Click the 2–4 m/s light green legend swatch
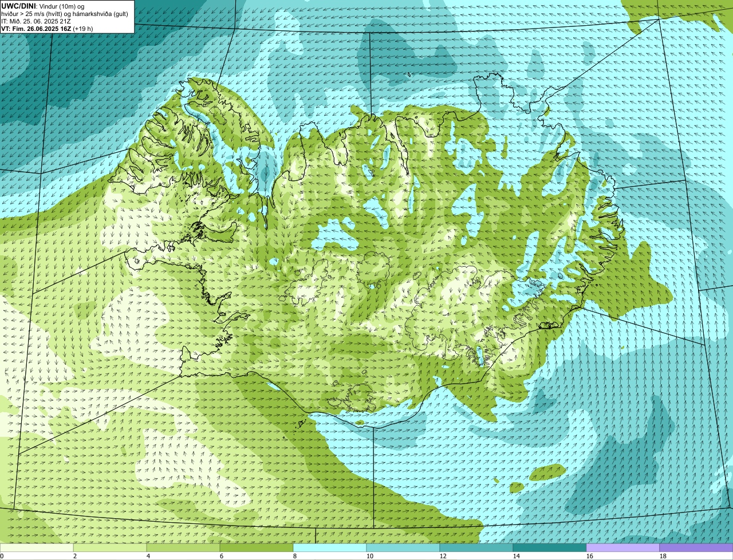The image size is (733, 560). click(x=110, y=547)
